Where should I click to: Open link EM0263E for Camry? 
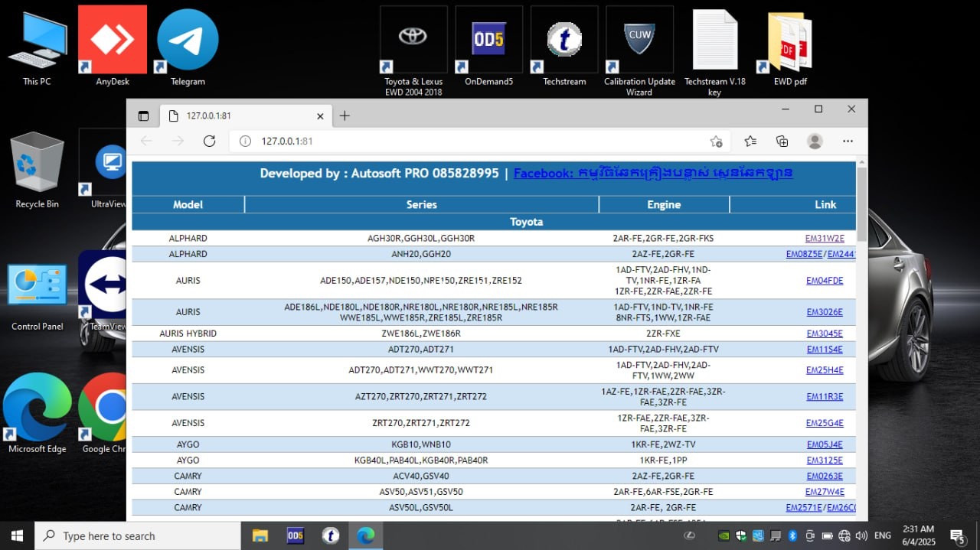coord(825,476)
